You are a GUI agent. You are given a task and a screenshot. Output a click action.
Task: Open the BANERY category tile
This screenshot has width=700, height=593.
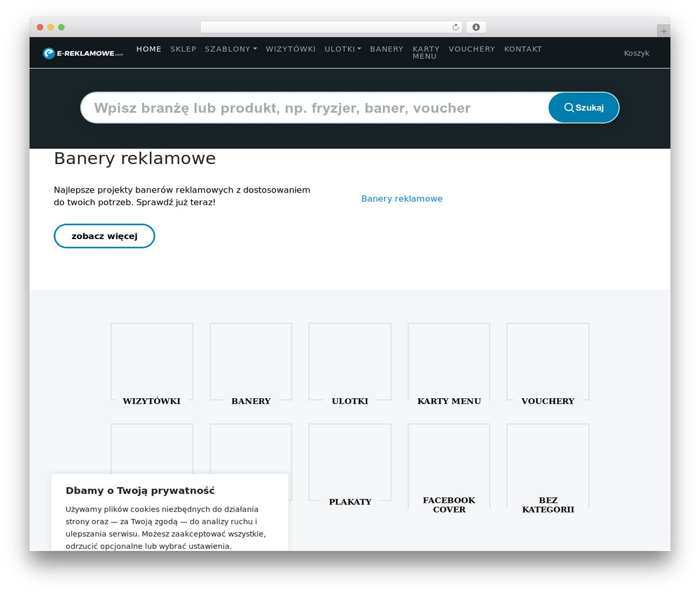(x=251, y=365)
